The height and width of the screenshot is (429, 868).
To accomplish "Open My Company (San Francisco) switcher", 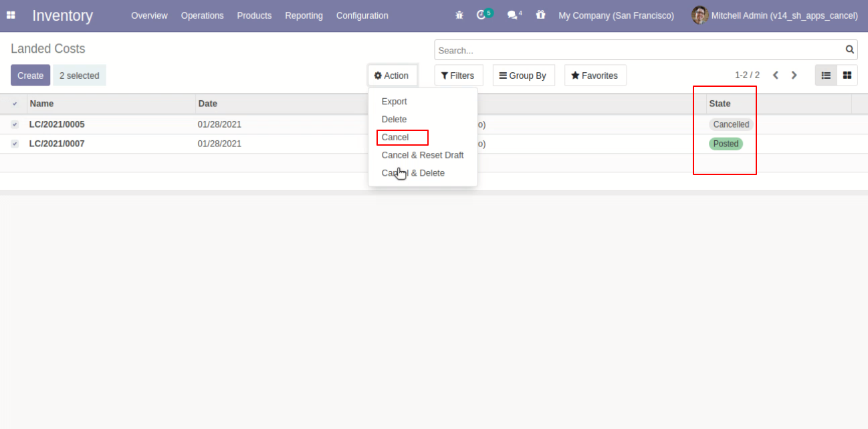I will point(616,15).
